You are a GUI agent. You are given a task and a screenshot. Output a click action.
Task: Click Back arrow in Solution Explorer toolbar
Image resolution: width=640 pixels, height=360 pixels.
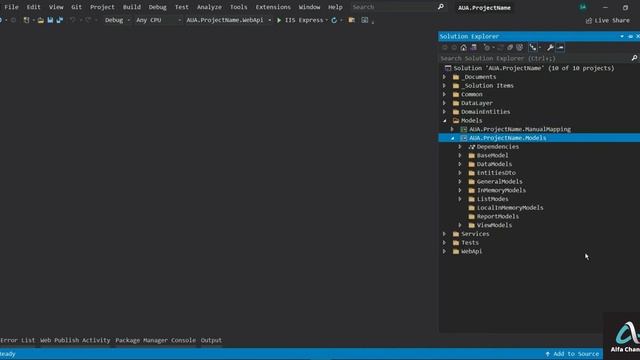point(444,48)
